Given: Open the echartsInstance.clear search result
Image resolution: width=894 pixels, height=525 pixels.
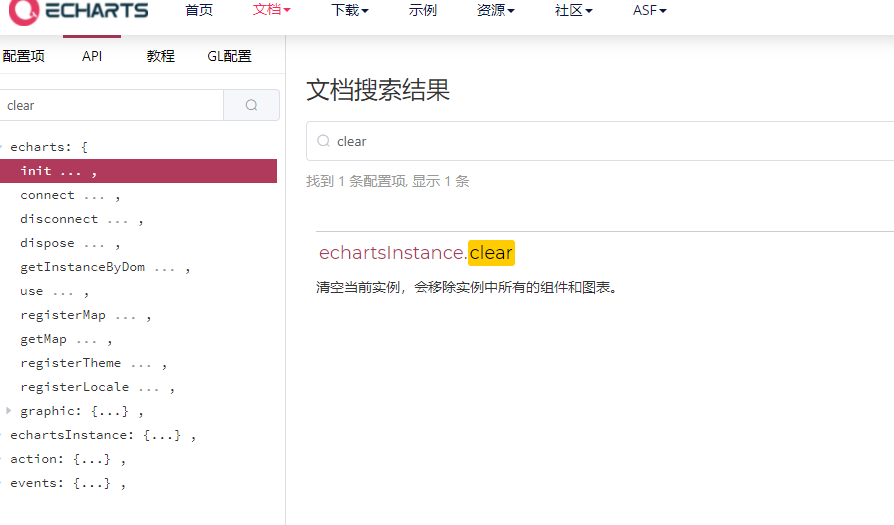Looking at the screenshot, I should [417, 253].
